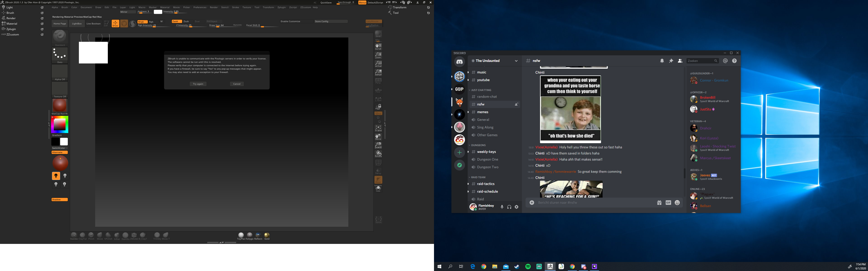Show pinned messages in Discord
The height and width of the screenshot is (271, 868).
click(x=671, y=61)
